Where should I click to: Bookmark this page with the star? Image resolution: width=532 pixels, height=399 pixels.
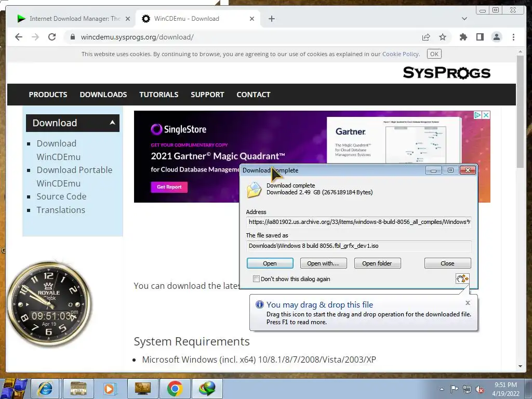(443, 37)
